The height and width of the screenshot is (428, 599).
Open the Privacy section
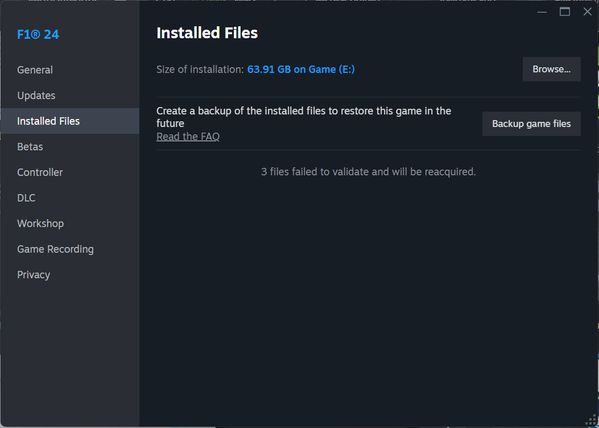pos(70,275)
